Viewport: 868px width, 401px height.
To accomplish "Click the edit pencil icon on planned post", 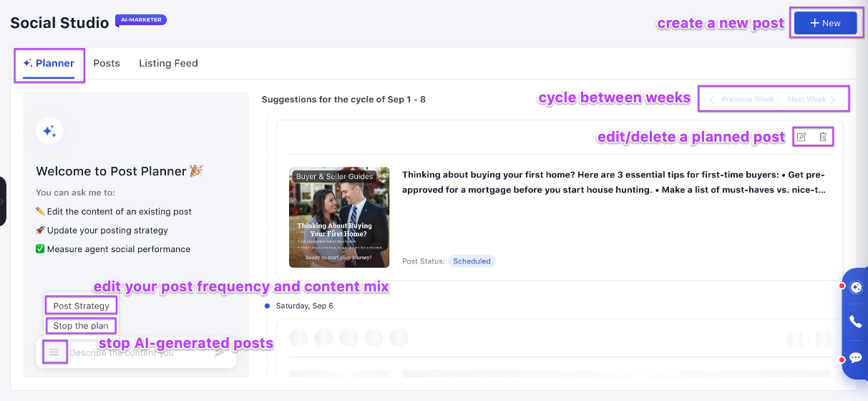I will coord(801,137).
